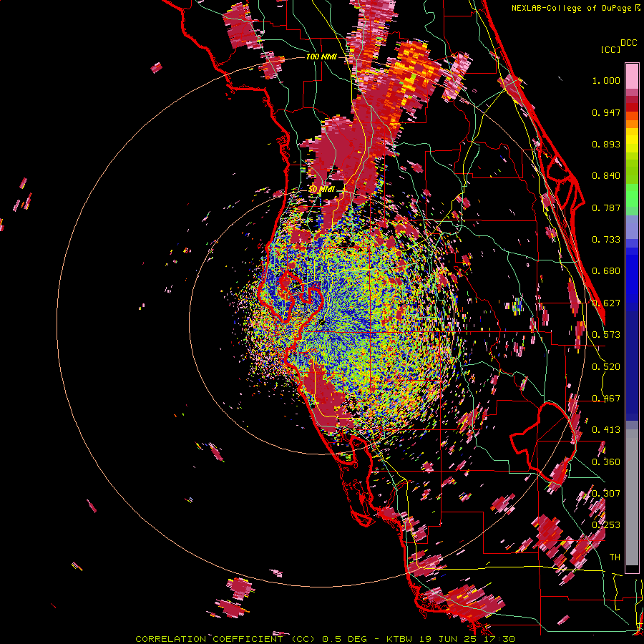Screen dimensions: 644x644
Task: Click the 100 NMI range ring label
Action: 321,57
